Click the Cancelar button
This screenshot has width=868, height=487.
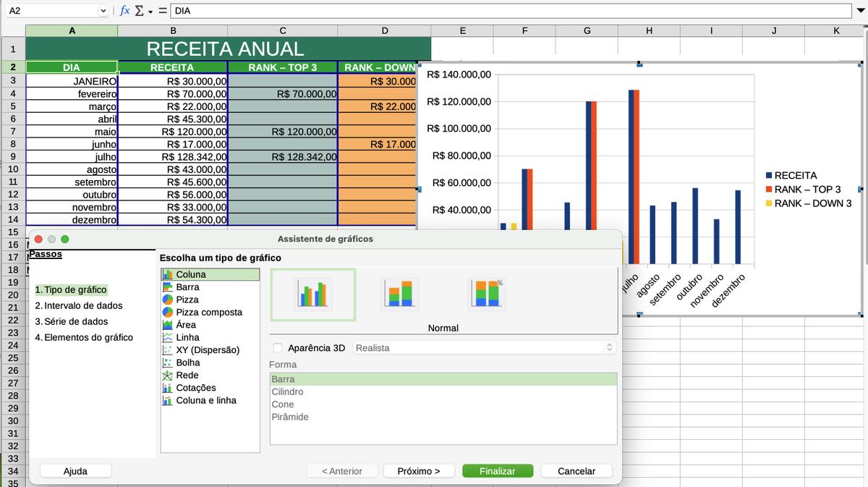click(576, 471)
